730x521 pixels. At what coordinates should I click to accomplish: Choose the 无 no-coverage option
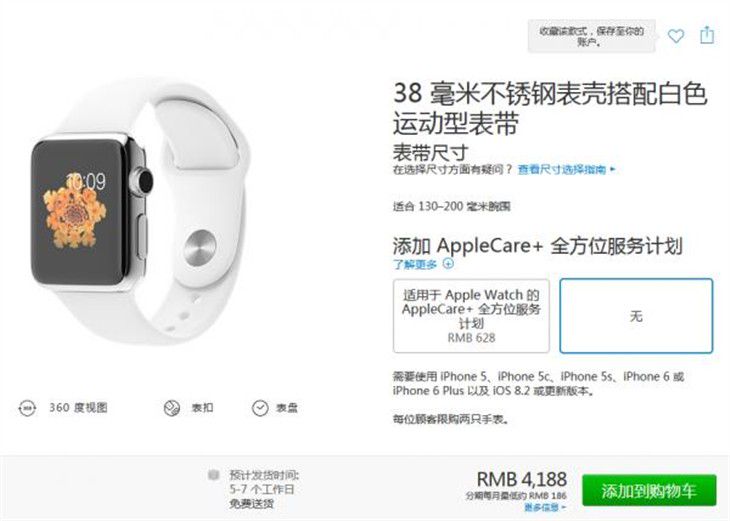636,316
